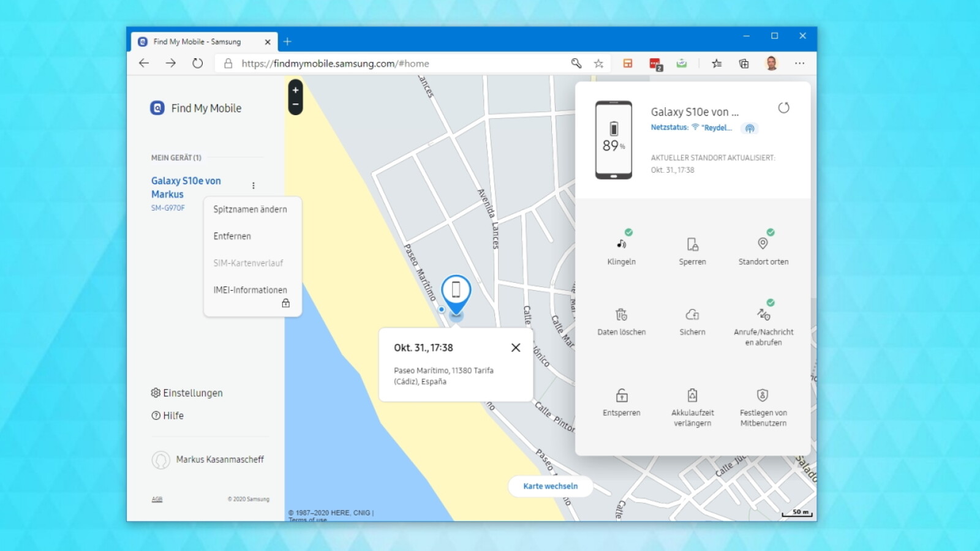Open IMEI-Informationen menu entry
Viewport: 980px width, 551px height.
pyautogui.click(x=250, y=290)
